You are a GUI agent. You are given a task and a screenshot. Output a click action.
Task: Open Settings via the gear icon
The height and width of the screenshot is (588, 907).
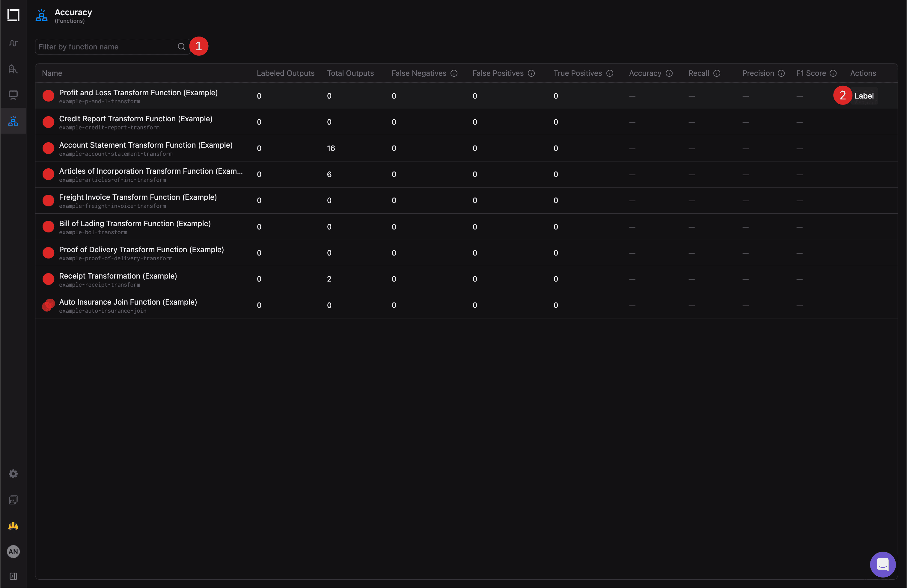tap(13, 473)
